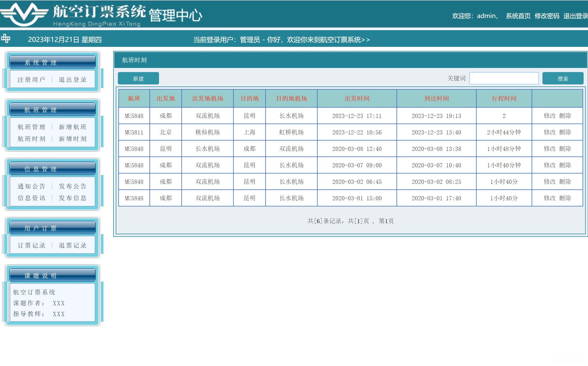Click 退出登录 at the top right
Viewport: 588px width, 366px height.
tap(576, 16)
